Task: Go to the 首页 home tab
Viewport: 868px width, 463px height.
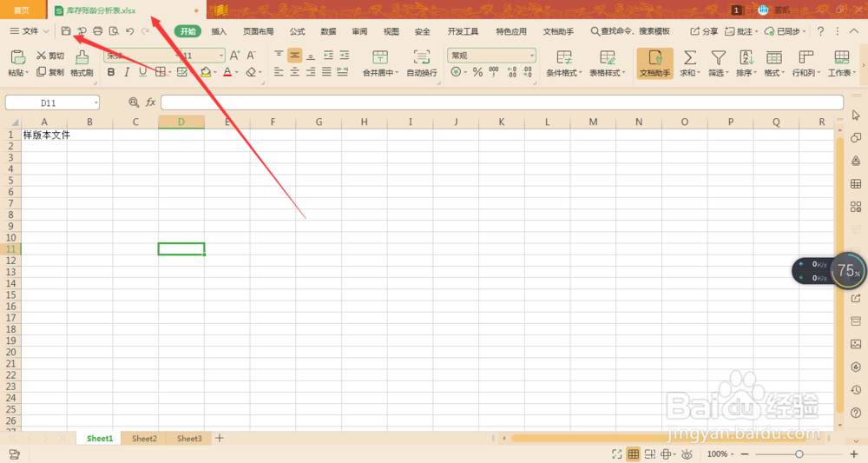Action: pyautogui.click(x=22, y=10)
